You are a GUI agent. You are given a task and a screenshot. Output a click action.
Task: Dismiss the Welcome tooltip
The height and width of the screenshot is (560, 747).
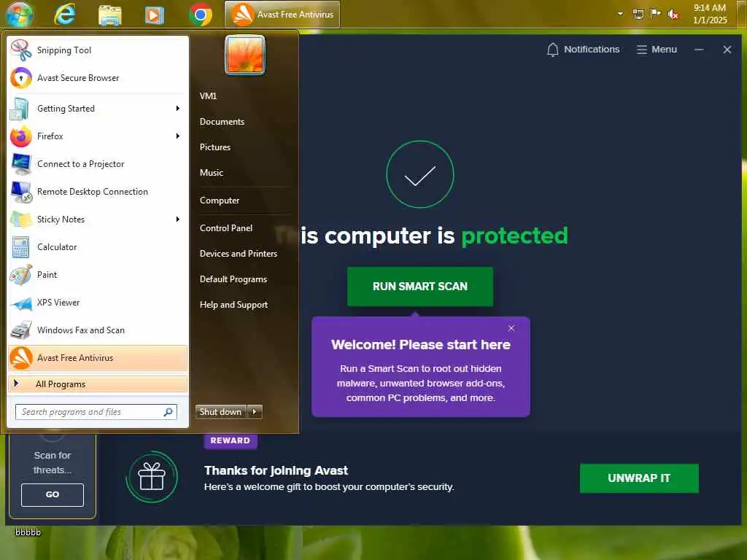tap(511, 328)
